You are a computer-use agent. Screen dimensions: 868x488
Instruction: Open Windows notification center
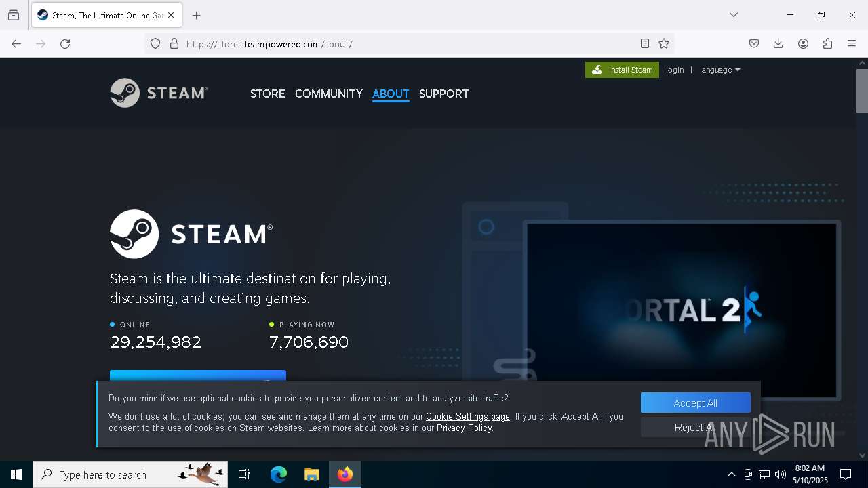[x=846, y=474]
